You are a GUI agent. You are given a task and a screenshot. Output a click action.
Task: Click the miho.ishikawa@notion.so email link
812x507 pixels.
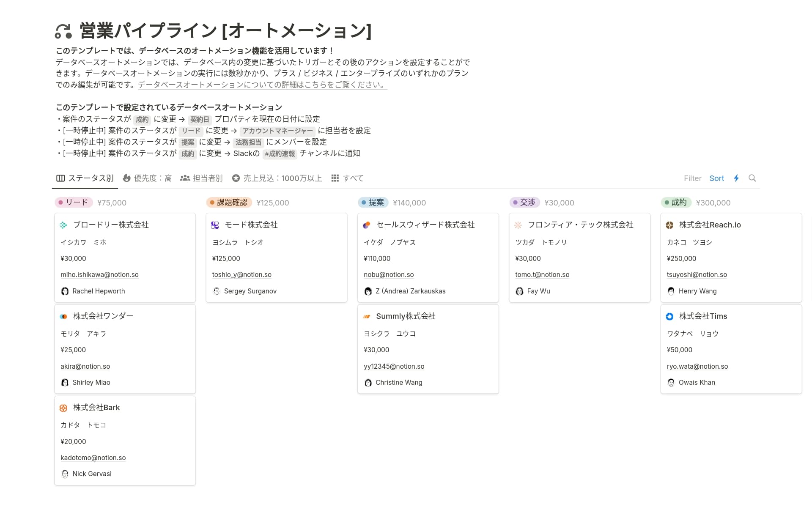(x=99, y=274)
